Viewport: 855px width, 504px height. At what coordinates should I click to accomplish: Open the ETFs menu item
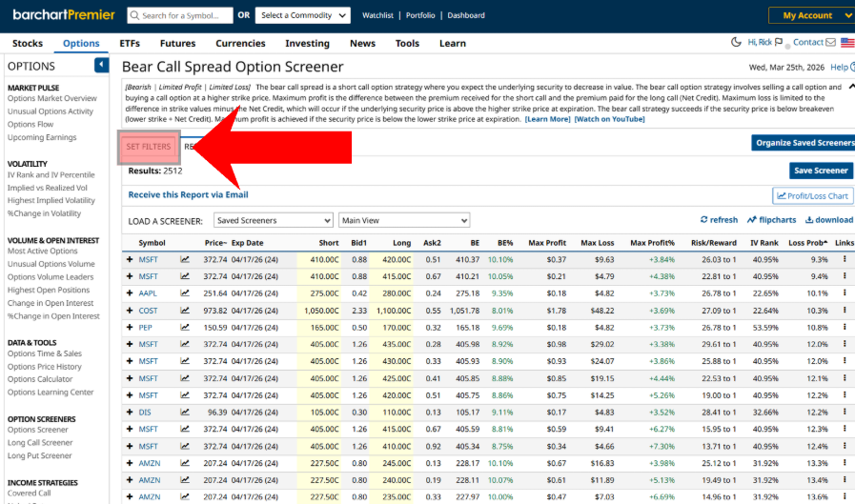tap(130, 43)
